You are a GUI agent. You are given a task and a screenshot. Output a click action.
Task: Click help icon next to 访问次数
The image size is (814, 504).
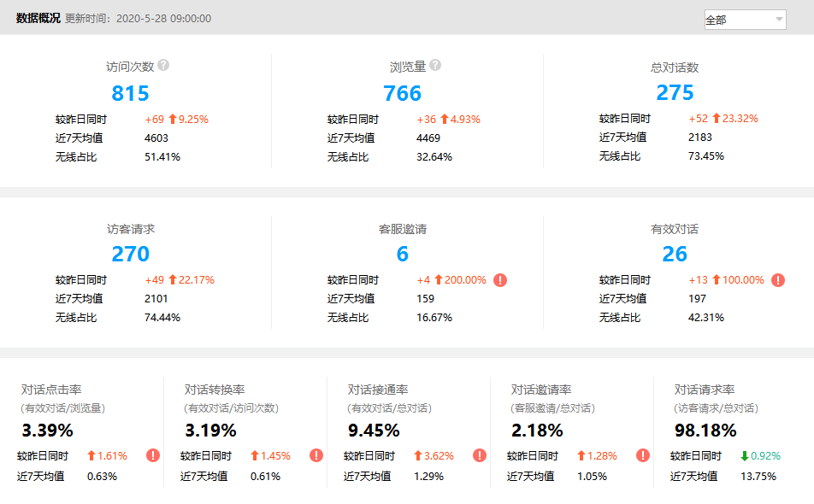163,66
